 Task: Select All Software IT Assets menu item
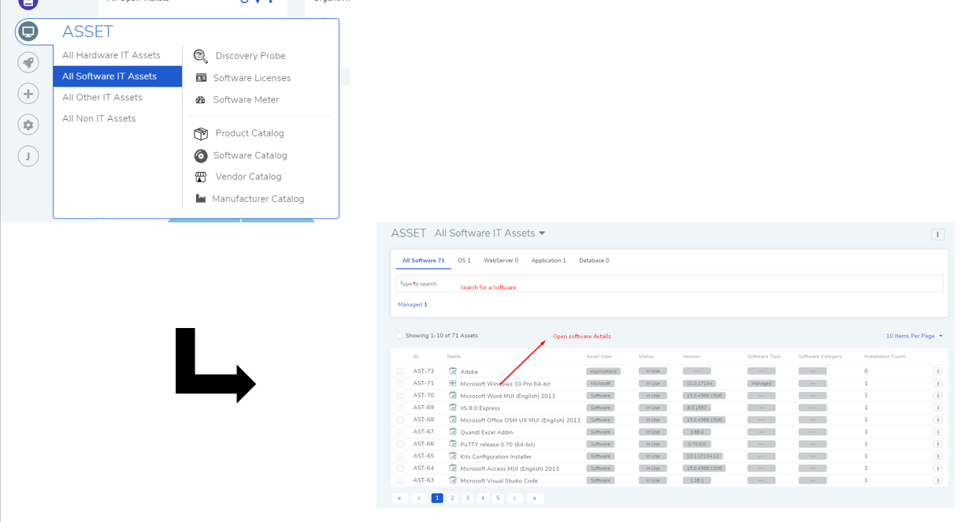(117, 76)
